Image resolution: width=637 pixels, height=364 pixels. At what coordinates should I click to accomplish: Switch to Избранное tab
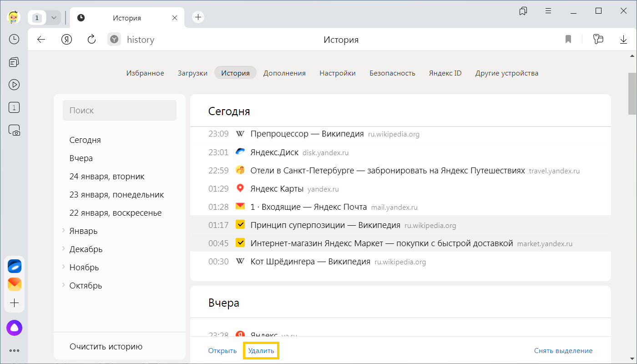[x=145, y=73]
